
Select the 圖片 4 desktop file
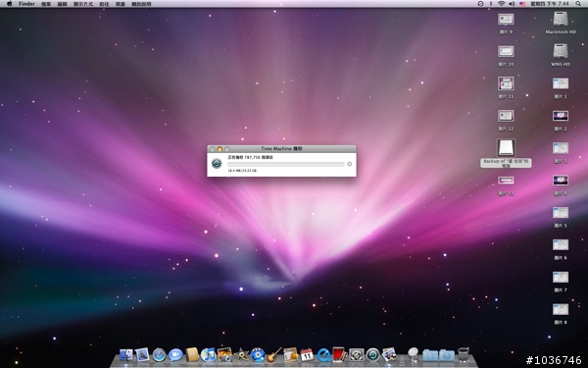pyautogui.click(x=561, y=181)
